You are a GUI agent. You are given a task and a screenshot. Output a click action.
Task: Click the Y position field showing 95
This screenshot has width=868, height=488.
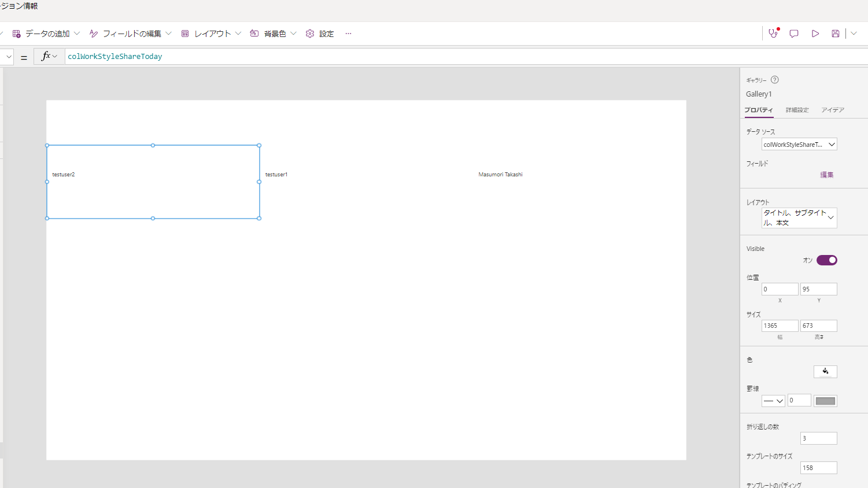[818, 289]
